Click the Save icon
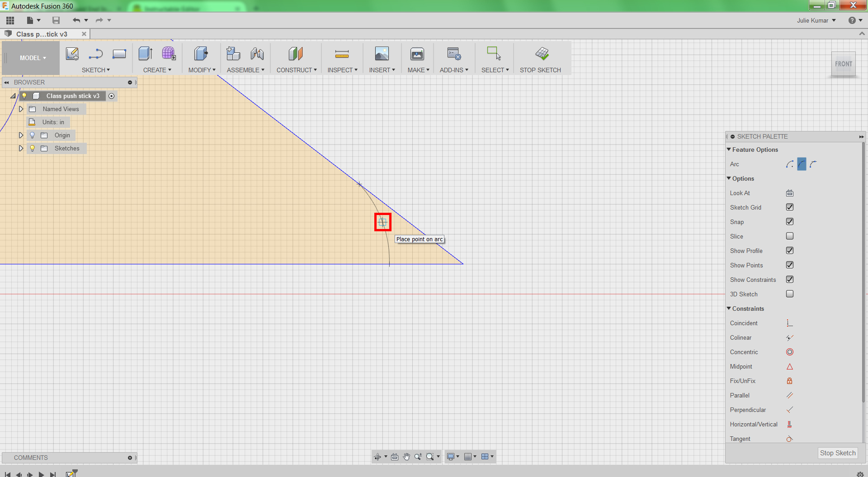This screenshot has height=477, width=868. (x=56, y=20)
